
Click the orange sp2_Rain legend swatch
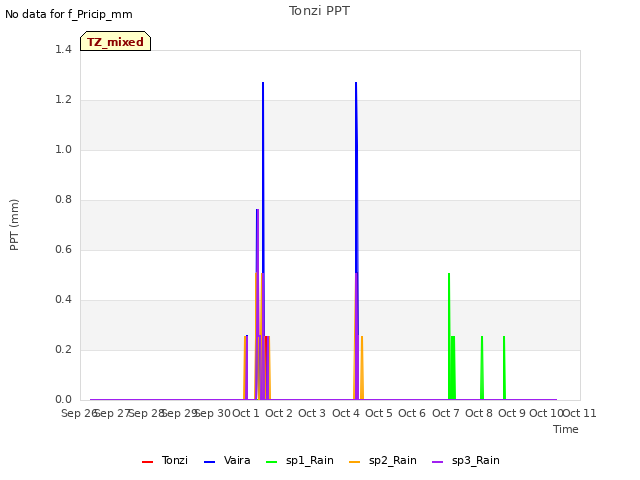pos(355,462)
